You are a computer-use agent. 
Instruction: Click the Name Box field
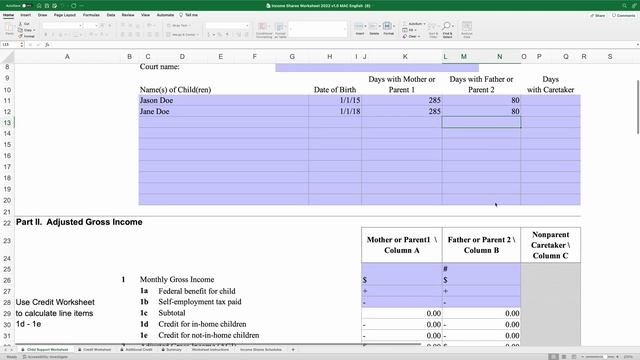click(x=10, y=44)
